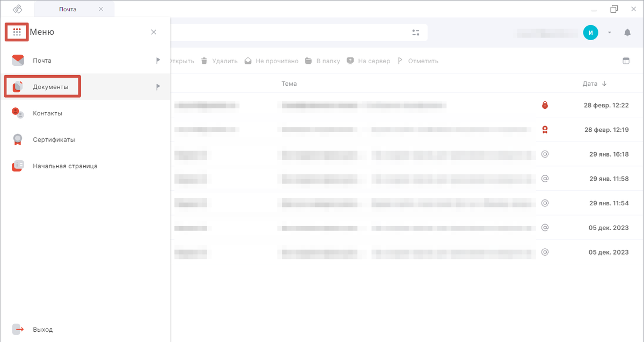Click the Сертификаты ribbon badge icon
Viewport: 644px width, 342px height.
click(18, 139)
